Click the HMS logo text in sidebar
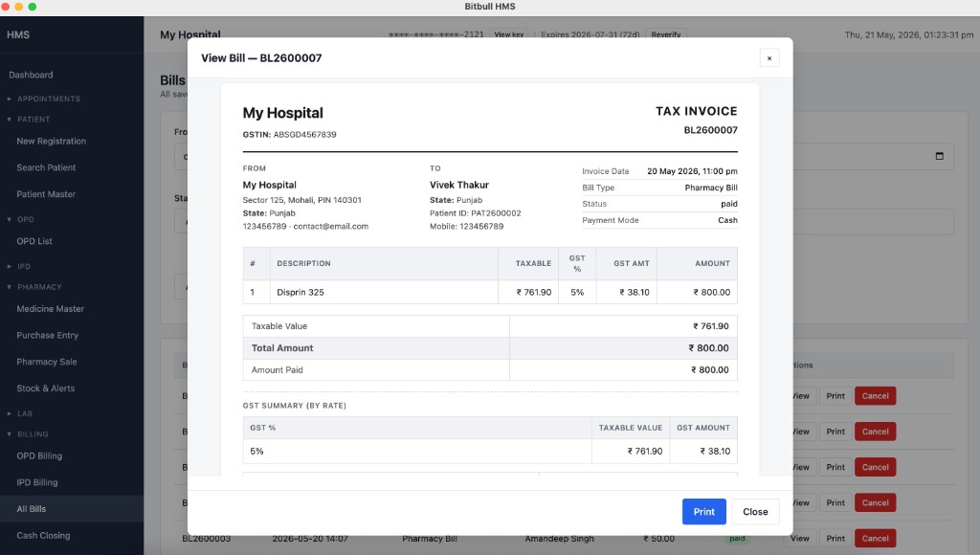Screen dimensions: 980x555 (18, 34)
